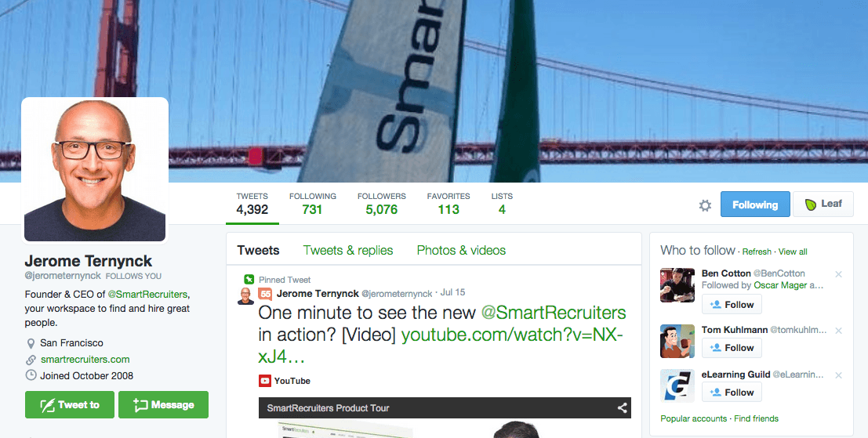
Task: Open Popular accounts link
Action: click(x=694, y=418)
